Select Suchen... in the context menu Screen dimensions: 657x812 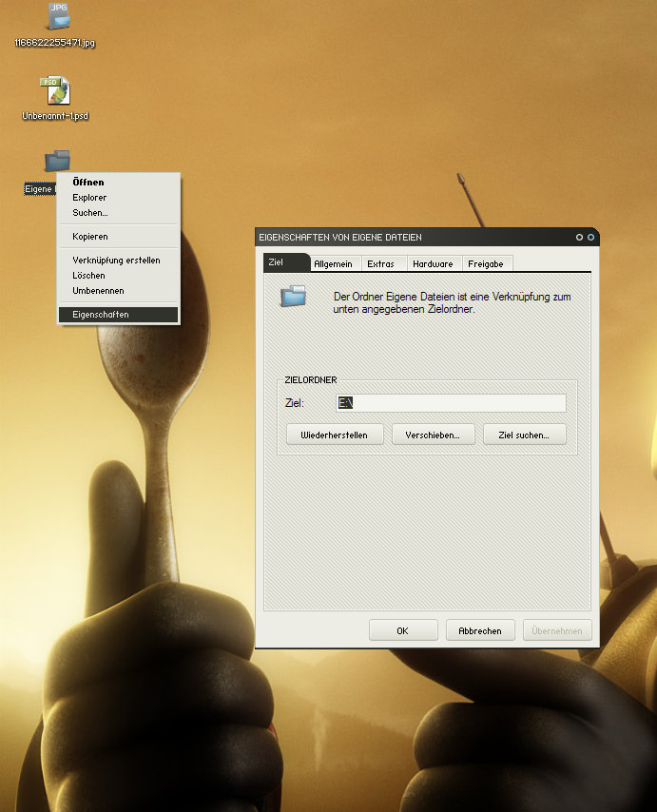pyautogui.click(x=118, y=213)
